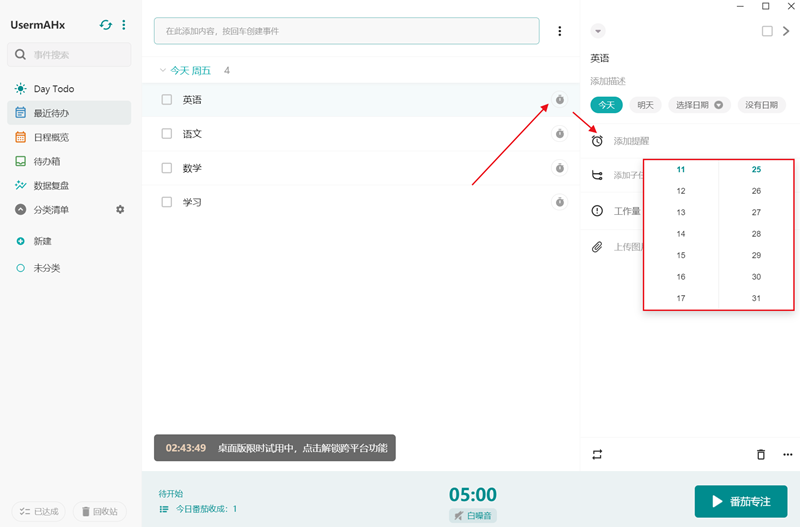Select hour 11 in the time picker

681,169
